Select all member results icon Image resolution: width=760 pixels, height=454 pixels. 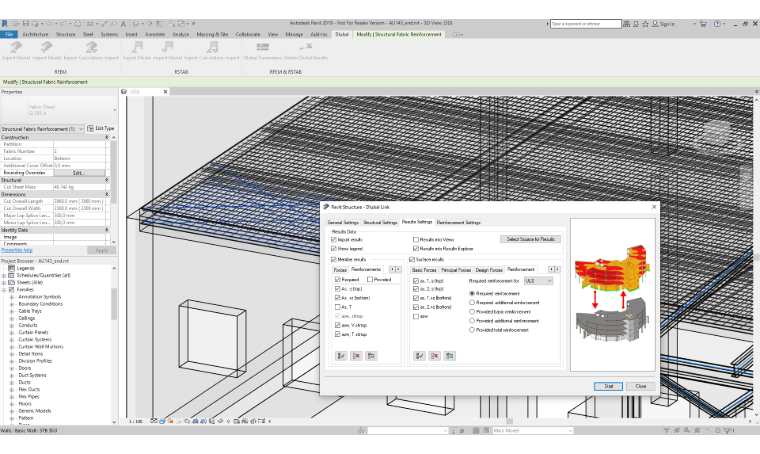click(x=341, y=356)
